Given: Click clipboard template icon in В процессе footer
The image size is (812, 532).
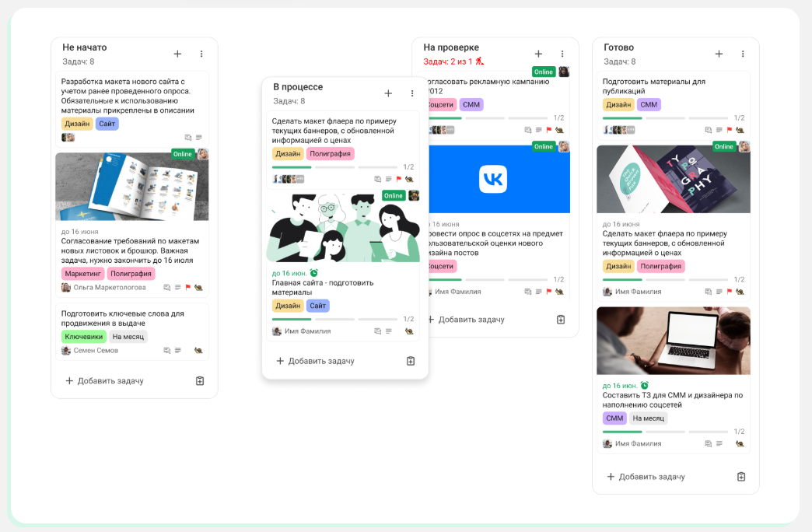Looking at the screenshot, I should [411, 361].
